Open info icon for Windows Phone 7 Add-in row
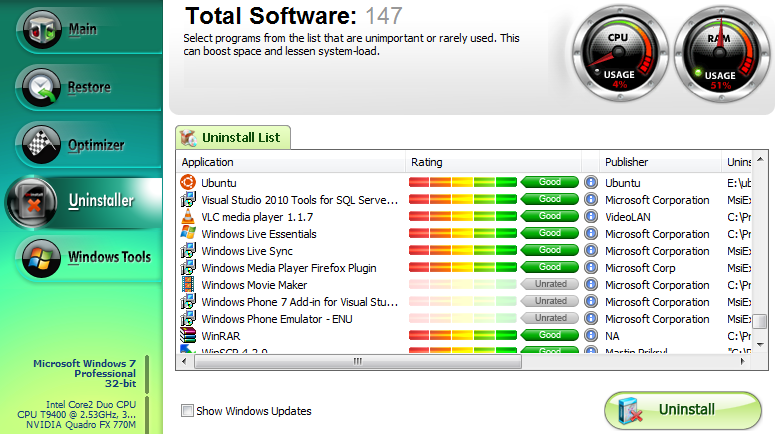The image size is (777, 434). (591, 301)
